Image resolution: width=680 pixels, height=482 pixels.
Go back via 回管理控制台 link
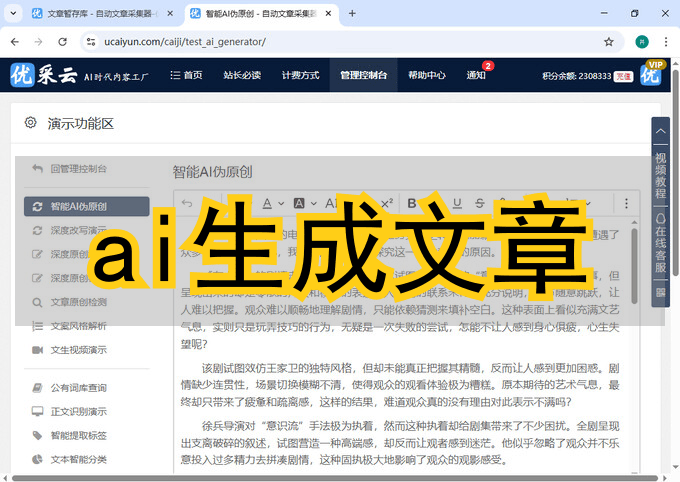pyautogui.click(x=78, y=169)
